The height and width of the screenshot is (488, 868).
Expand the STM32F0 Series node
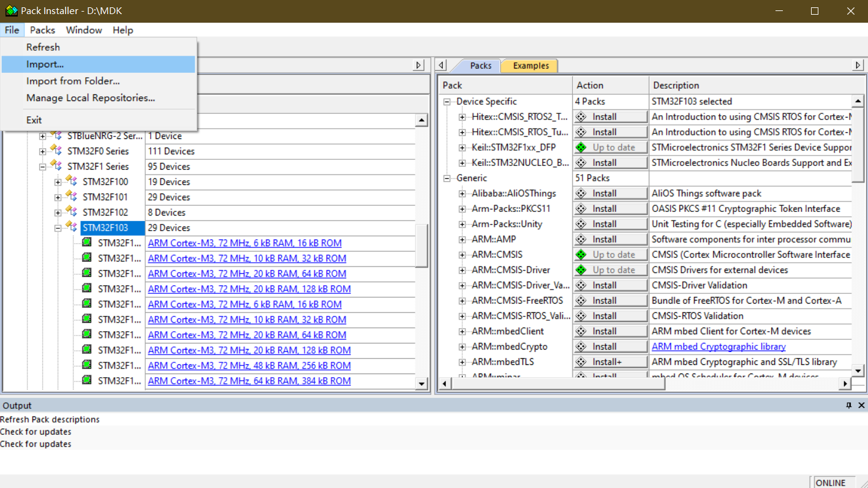pos(43,151)
